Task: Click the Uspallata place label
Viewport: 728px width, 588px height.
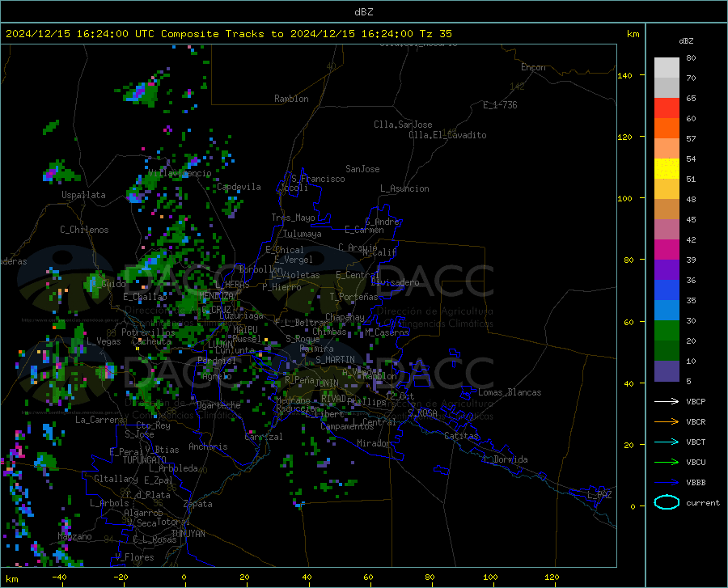Action: (x=83, y=195)
